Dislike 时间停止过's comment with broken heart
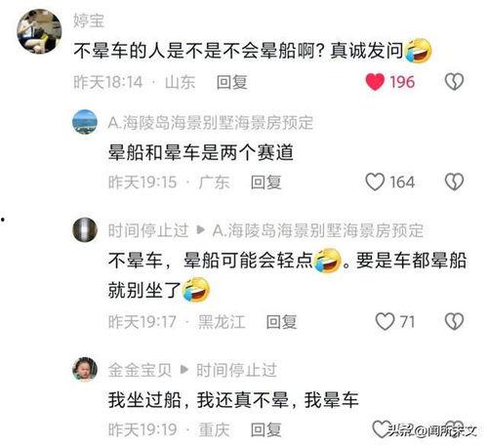 [x=454, y=322]
